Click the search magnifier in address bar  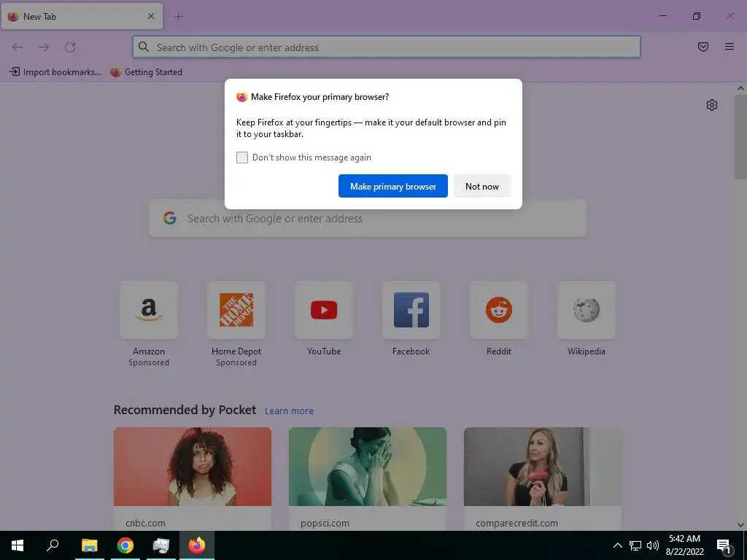(x=144, y=47)
